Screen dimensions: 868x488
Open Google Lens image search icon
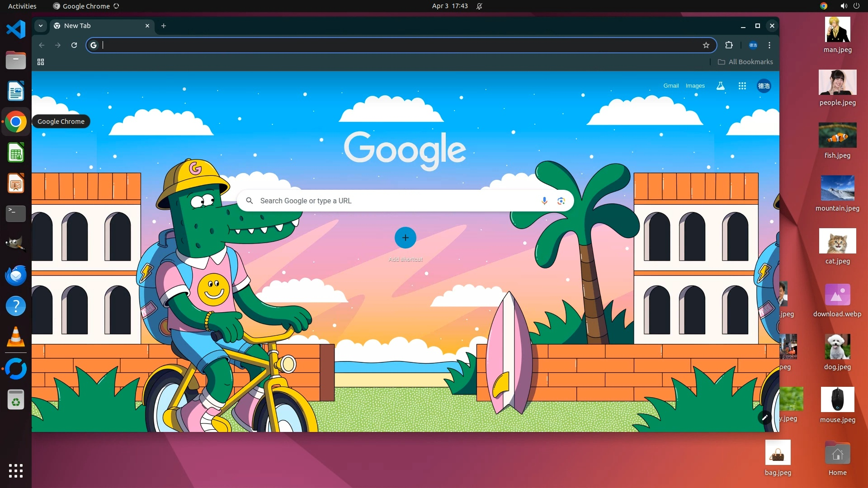(x=561, y=201)
